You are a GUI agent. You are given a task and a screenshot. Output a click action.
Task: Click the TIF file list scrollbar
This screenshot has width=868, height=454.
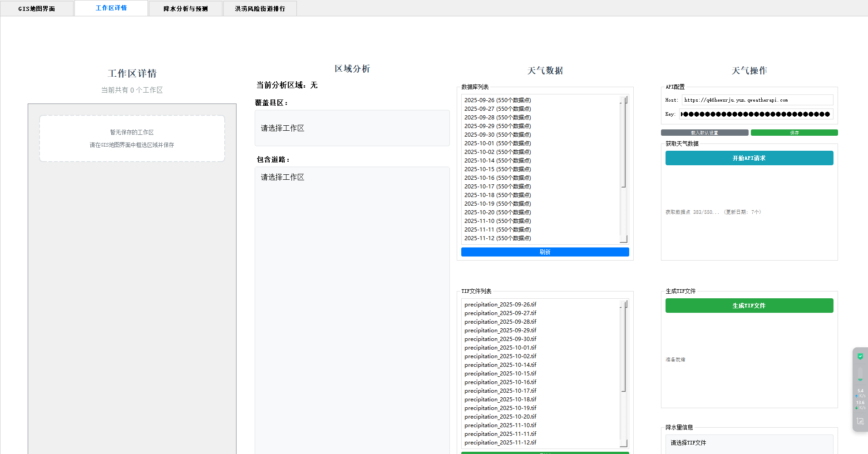[624, 350]
